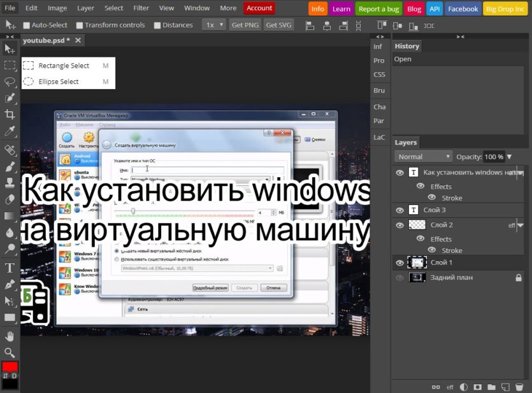The width and height of the screenshot is (532, 393).
Task: Choose Rectangle Select from the flyout
Action: tap(68, 66)
